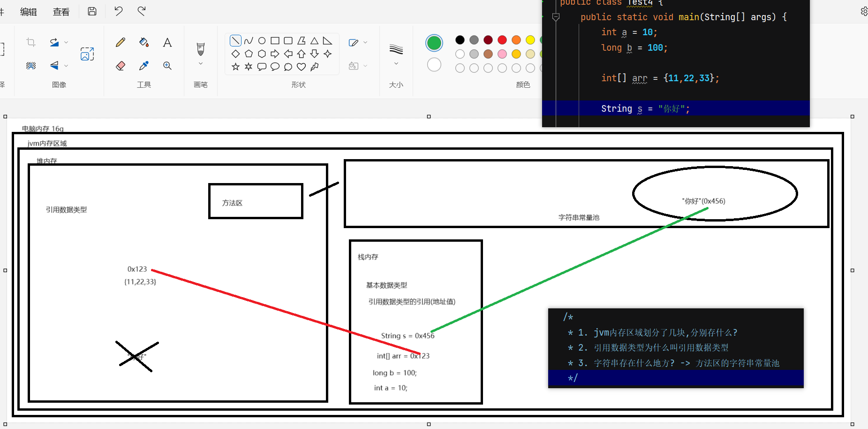
Task: Select the Magnifier zoom tool
Action: pos(167,66)
